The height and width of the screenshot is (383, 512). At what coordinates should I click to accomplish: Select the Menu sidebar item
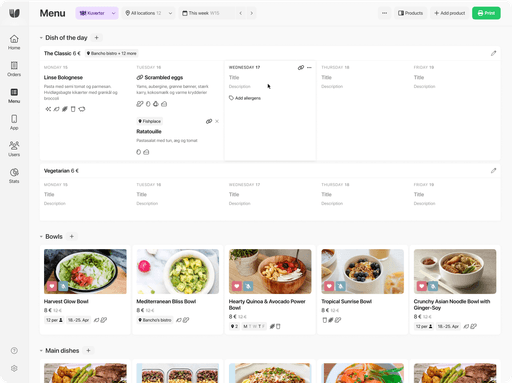(x=14, y=96)
